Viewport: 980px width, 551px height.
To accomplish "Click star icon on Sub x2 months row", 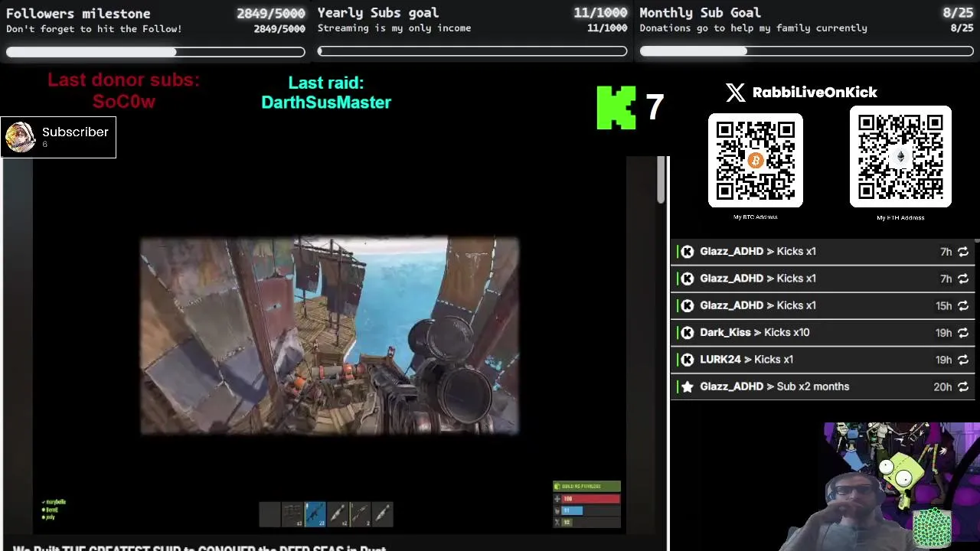I will click(x=688, y=387).
